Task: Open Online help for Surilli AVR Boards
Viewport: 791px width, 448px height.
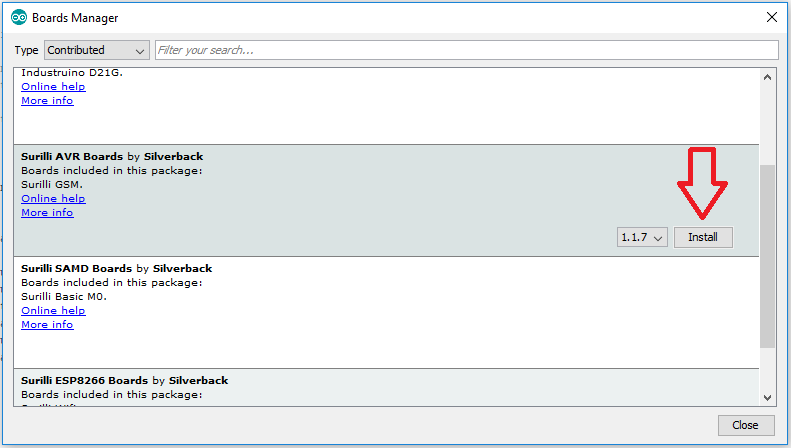Action: (53, 199)
